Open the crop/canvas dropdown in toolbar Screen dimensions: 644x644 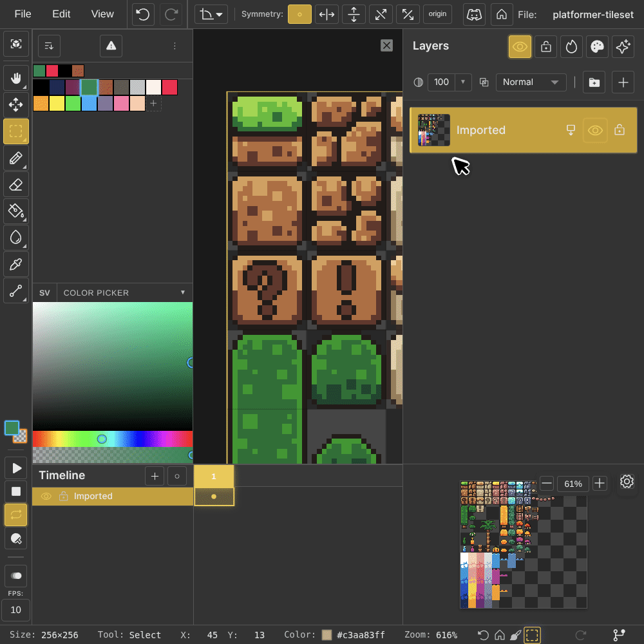[211, 14]
